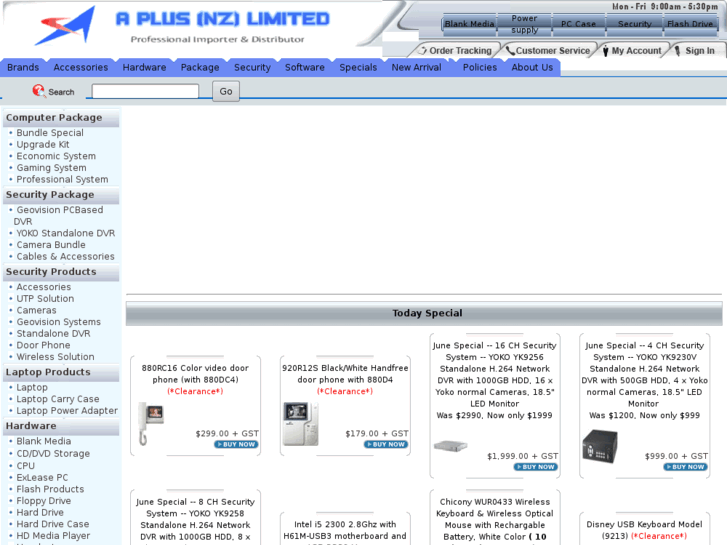Screen dimensions: 727x545
Task: Open Blank Media in Hardware sidebar
Action: coord(44,441)
